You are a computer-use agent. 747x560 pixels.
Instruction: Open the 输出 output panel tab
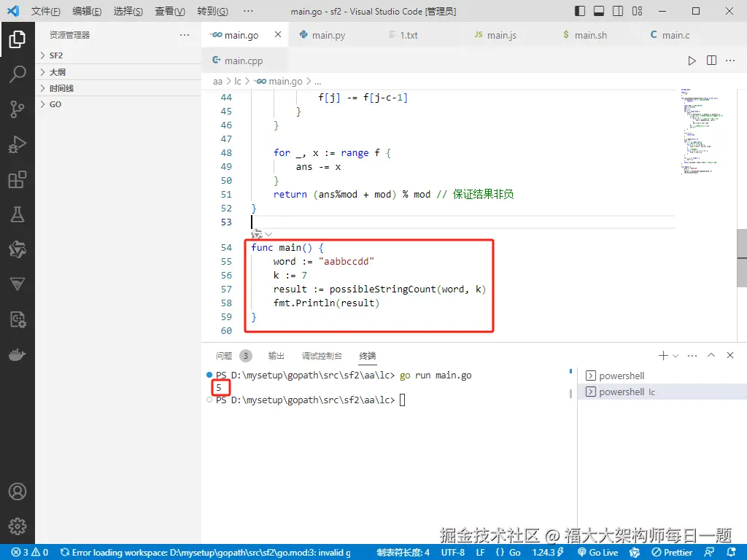(x=276, y=356)
